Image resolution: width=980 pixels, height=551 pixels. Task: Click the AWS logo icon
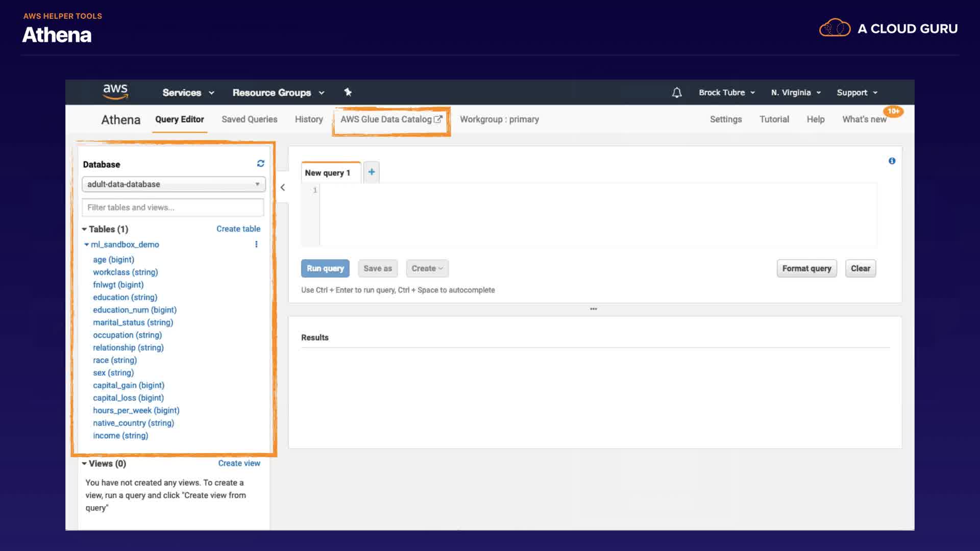(115, 92)
